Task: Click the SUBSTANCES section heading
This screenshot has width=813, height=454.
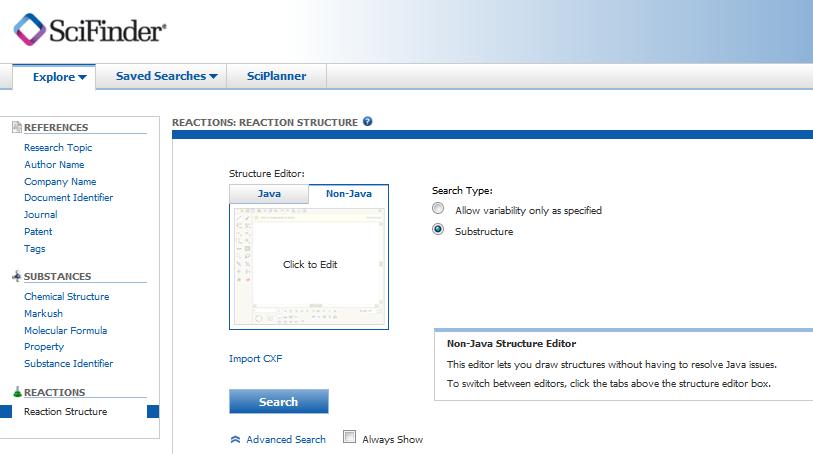Action: [58, 277]
